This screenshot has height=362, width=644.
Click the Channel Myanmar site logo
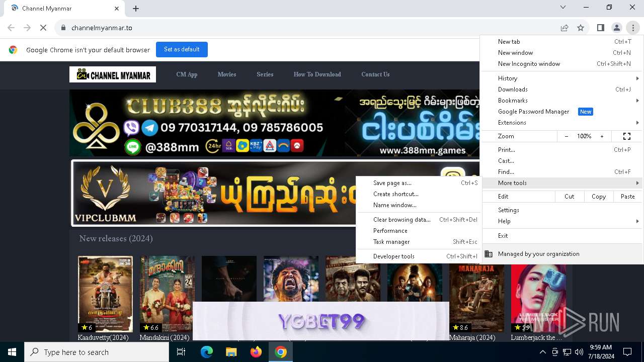click(113, 74)
